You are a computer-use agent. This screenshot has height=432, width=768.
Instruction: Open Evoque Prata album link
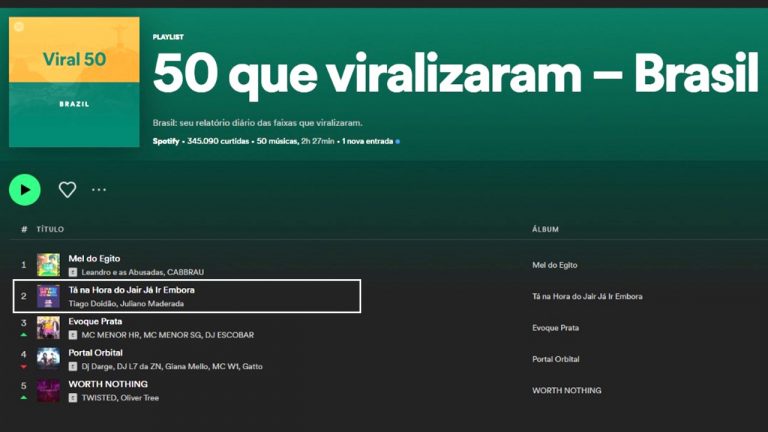[555, 328]
